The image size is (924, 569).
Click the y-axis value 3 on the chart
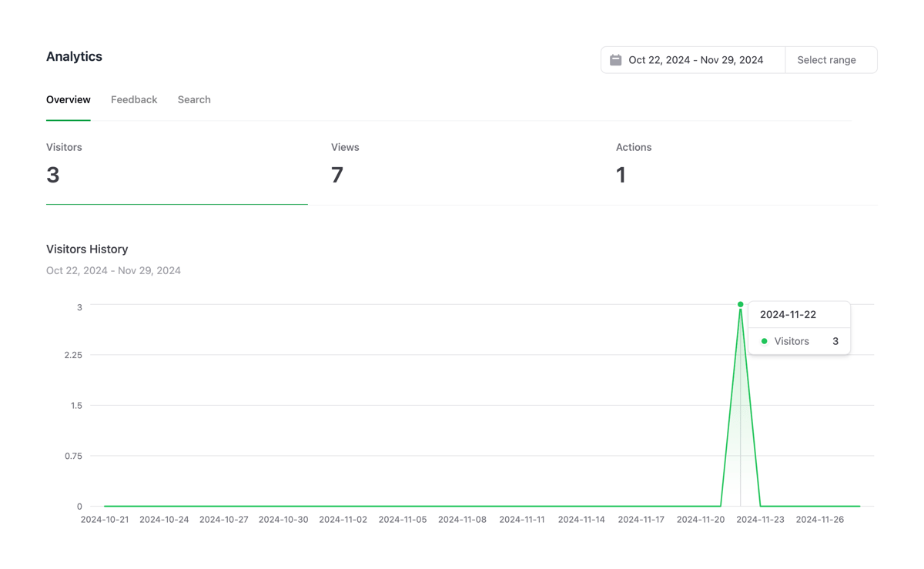79,306
